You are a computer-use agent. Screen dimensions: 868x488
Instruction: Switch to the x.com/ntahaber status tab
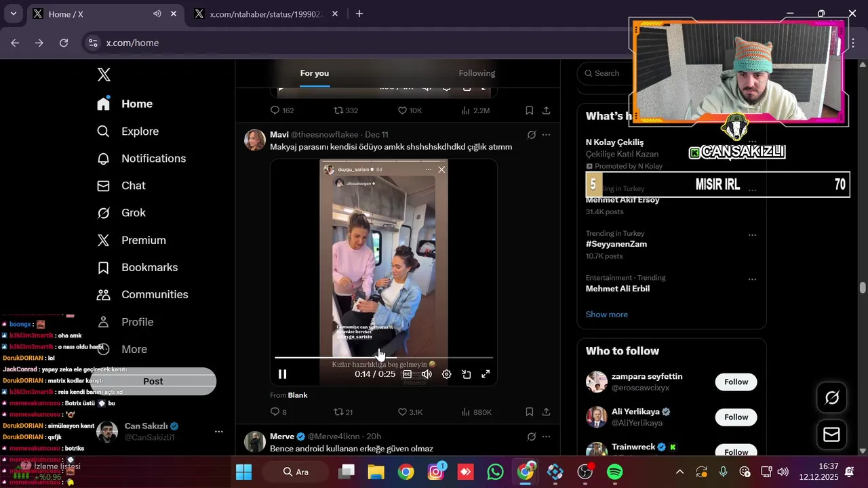pyautogui.click(x=266, y=14)
